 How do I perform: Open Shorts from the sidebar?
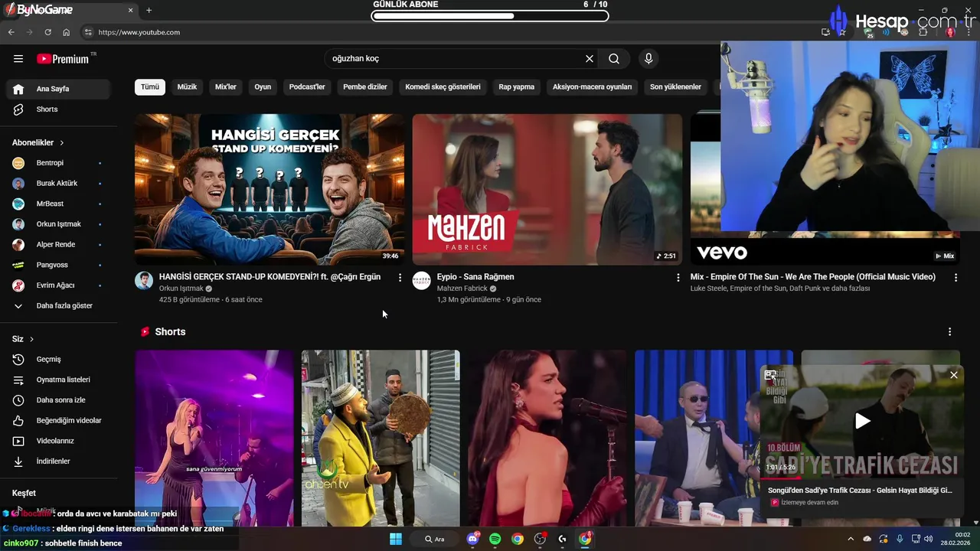(x=58, y=109)
